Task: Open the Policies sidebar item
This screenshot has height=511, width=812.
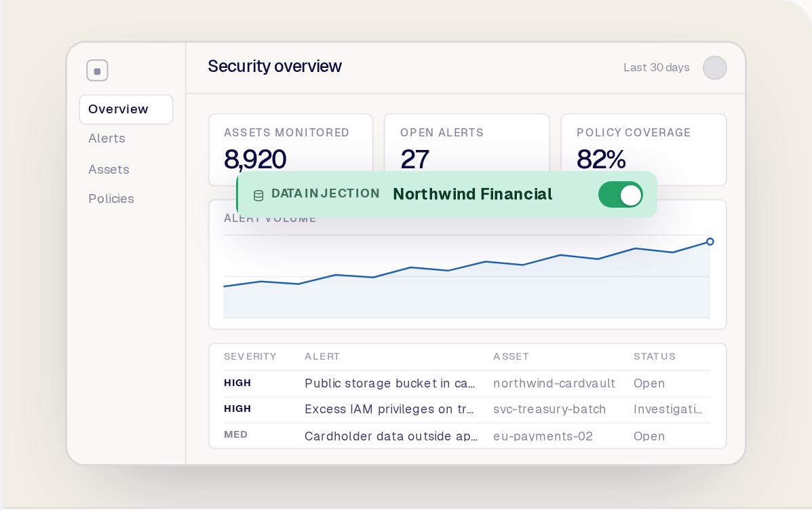Action: [111, 198]
